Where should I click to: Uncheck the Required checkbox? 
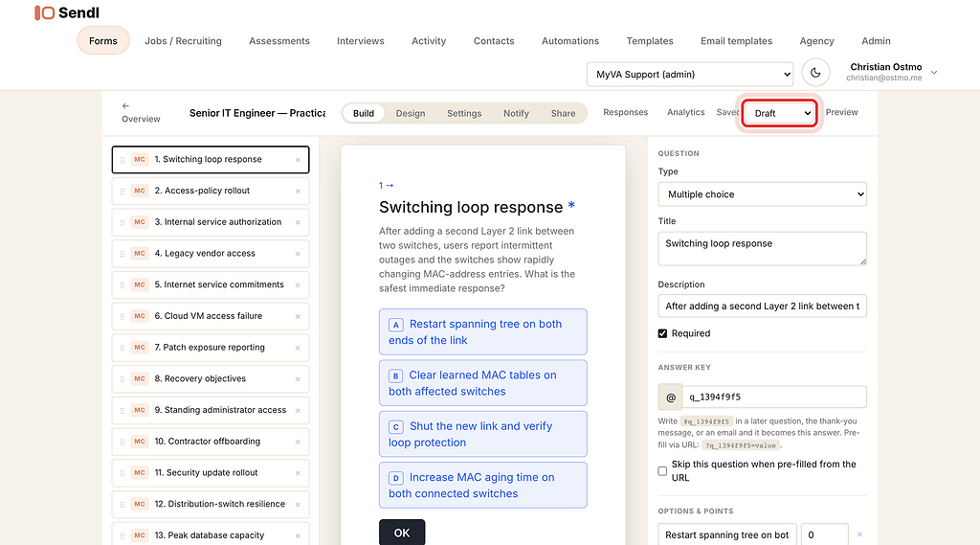(x=662, y=333)
